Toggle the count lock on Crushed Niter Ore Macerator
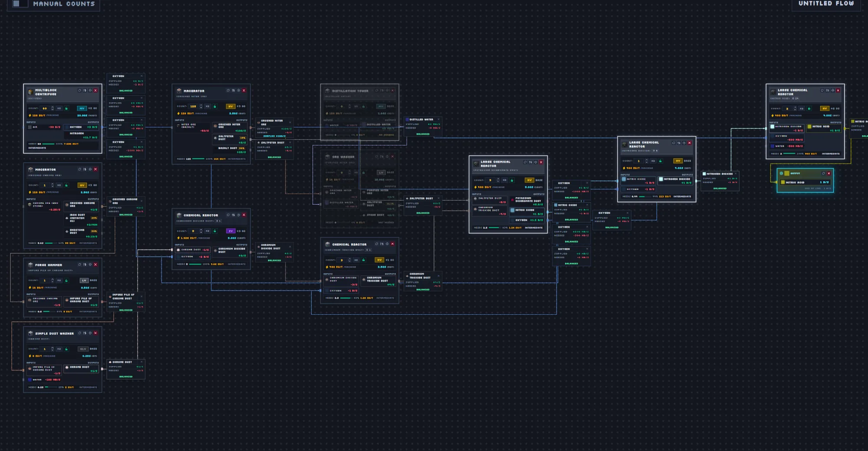This screenshot has width=868, height=451. [215, 106]
